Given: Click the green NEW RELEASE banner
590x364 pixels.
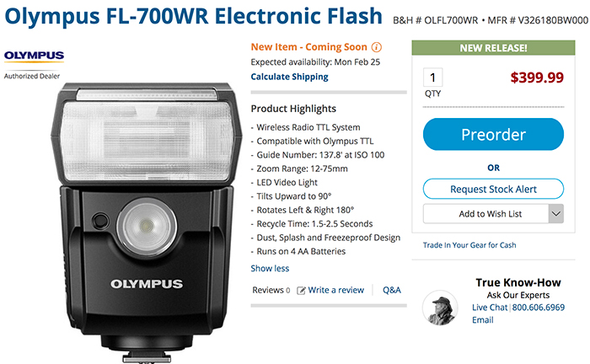Looking at the screenshot, I should 492,49.
